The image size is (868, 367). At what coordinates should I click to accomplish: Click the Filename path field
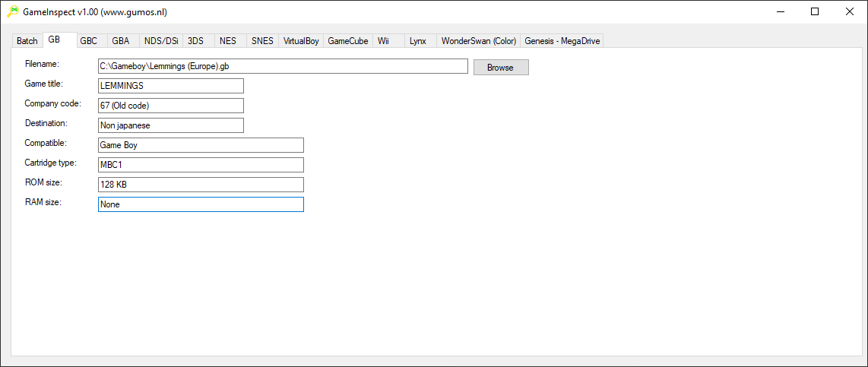283,67
